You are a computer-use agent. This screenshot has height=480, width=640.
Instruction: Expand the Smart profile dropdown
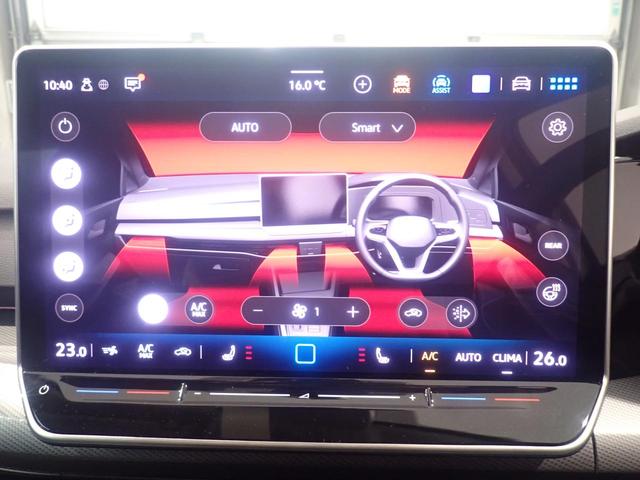pyautogui.click(x=367, y=127)
